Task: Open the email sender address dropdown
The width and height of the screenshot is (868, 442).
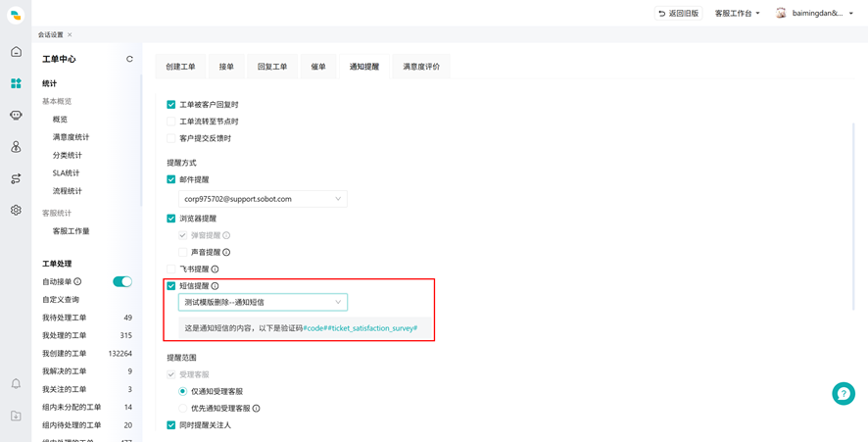Action: pos(263,199)
